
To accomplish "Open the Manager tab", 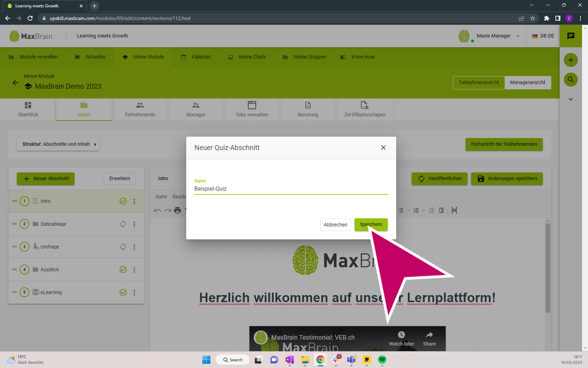I will (196, 110).
